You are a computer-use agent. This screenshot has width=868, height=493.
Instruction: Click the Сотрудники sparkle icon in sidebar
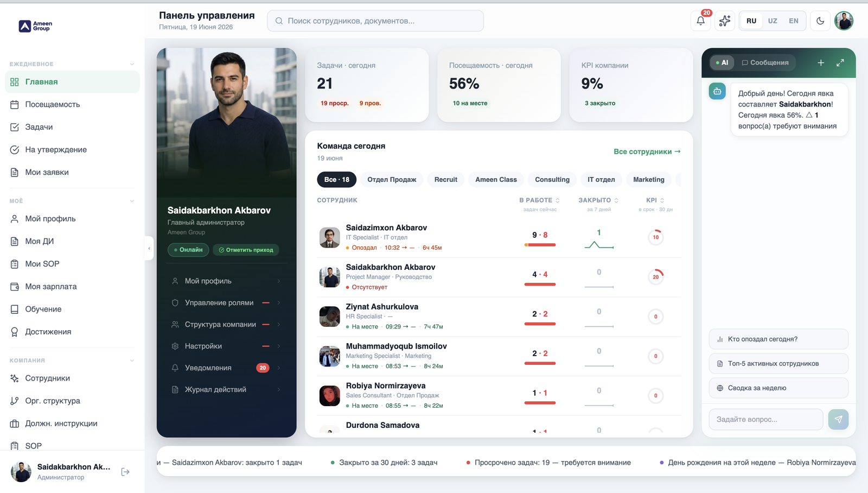point(15,378)
